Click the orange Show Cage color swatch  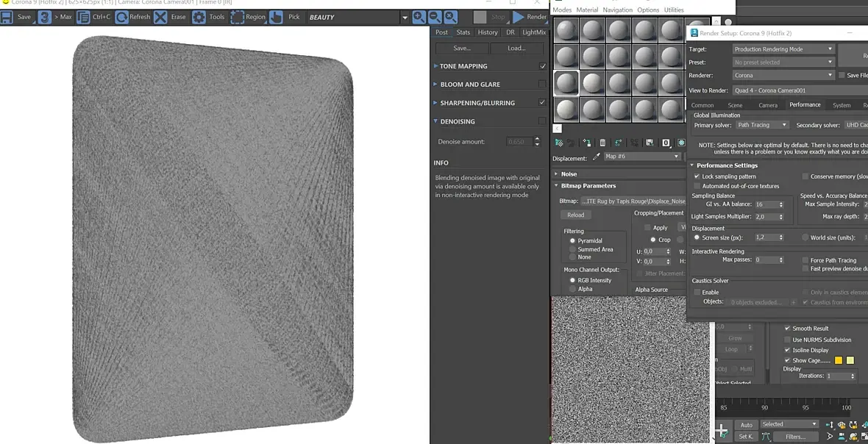(839, 360)
